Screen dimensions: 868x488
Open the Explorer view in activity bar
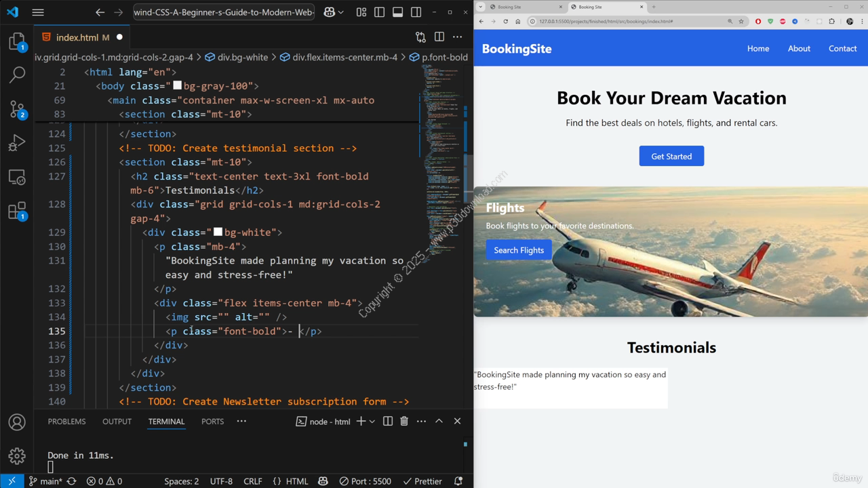(17, 41)
